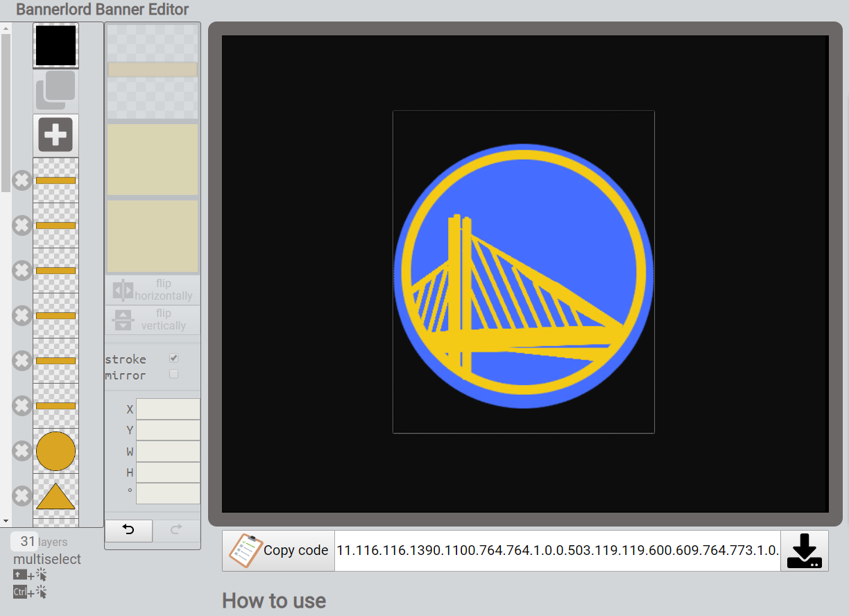The height and width of the screenshot is (616, 849).
Task: Add a new layer with plus icon
Action: pyautogui.click(x=55, y=135)
